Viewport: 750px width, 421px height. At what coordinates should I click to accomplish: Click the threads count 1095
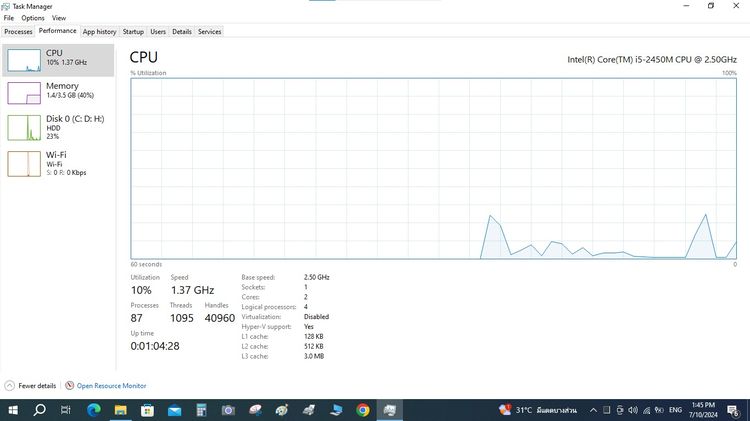(x=182, y=318)
